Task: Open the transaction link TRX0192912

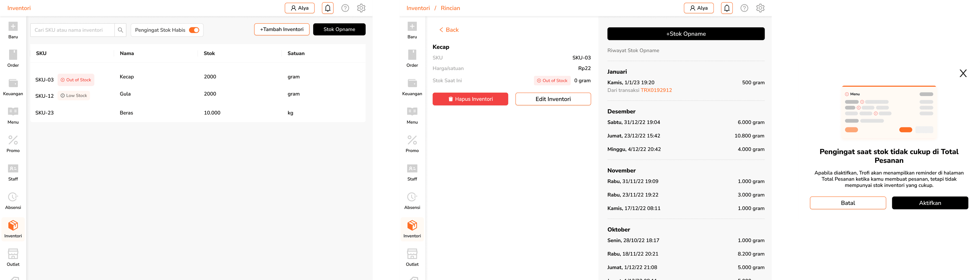Action: pyautogui.click(x=656, y=90)
